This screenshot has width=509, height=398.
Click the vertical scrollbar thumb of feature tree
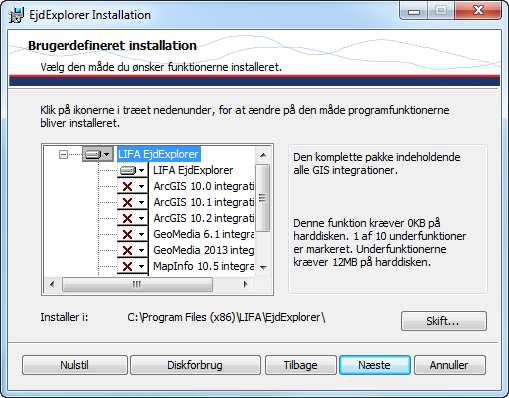pyautogui.click(x=263, y=198)
